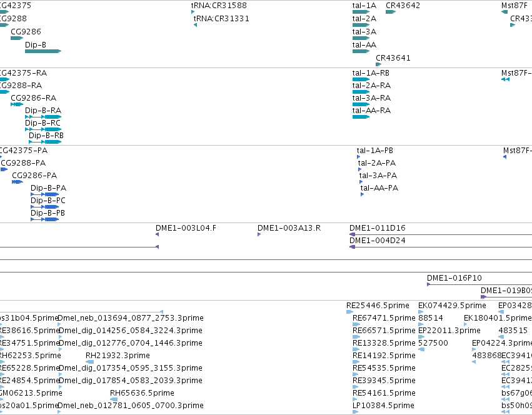Select the CR43641 gene feature

[x=379, y=64]
